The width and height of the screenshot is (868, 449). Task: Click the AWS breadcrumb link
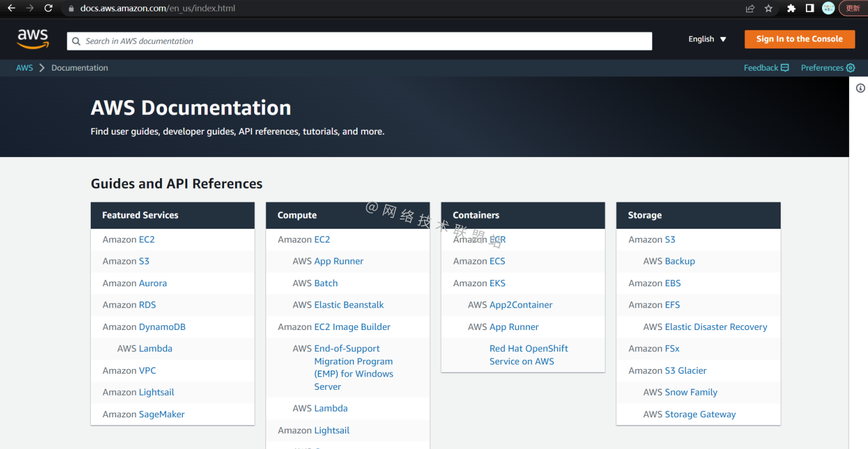point(25,68)
